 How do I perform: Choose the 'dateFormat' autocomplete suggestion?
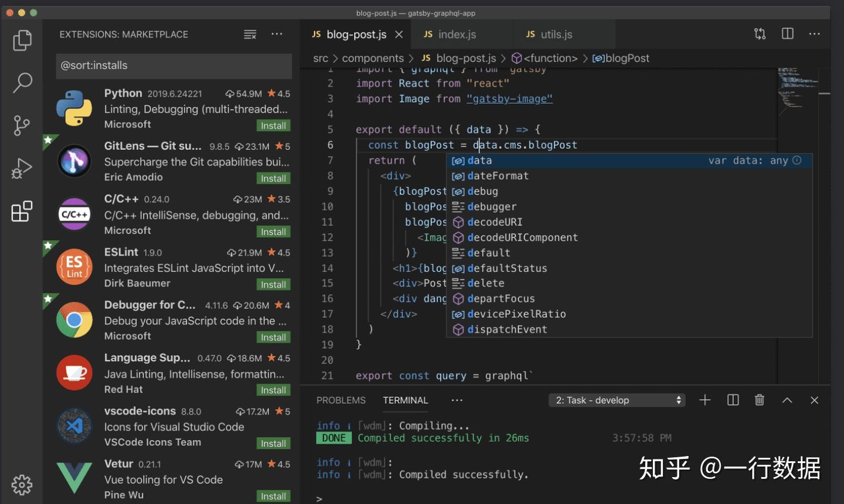point(629,176)
